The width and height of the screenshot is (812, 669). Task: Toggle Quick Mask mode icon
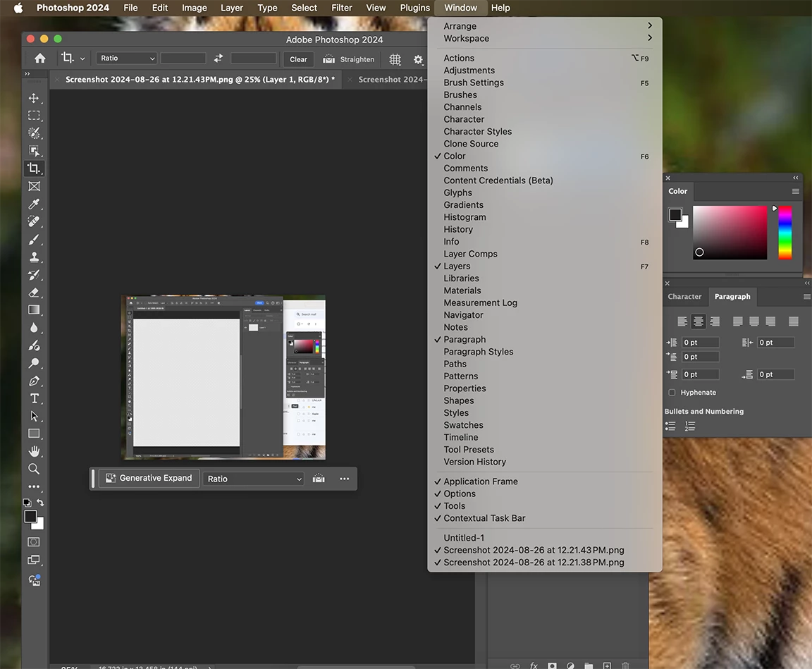coord(34,542)
